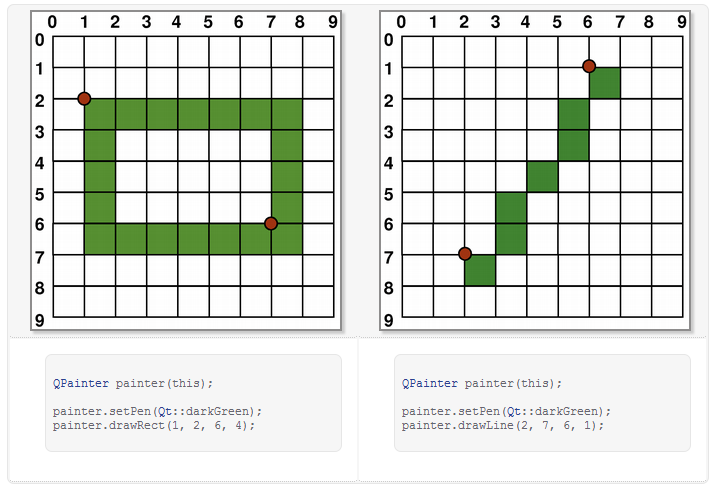Select the lone middle green cell of the line

coord(542,176)
